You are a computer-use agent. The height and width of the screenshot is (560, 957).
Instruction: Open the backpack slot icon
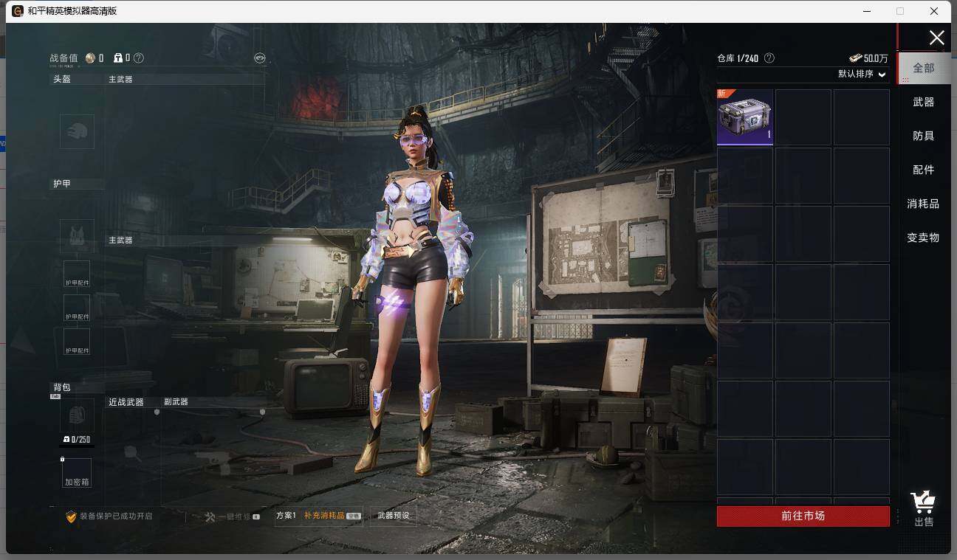point(77,416)
